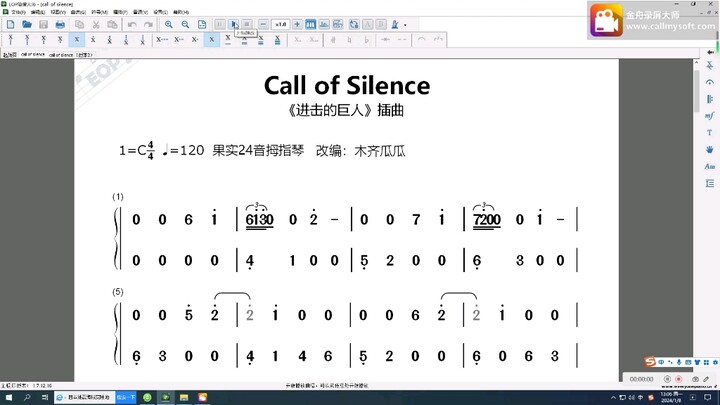Click the metronome icon
This screenshot has height=405, width=720.
point(395,24)
